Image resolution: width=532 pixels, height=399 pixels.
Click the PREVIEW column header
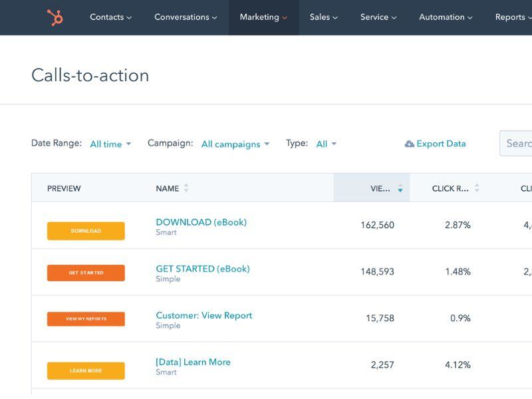tap(64, 189)
